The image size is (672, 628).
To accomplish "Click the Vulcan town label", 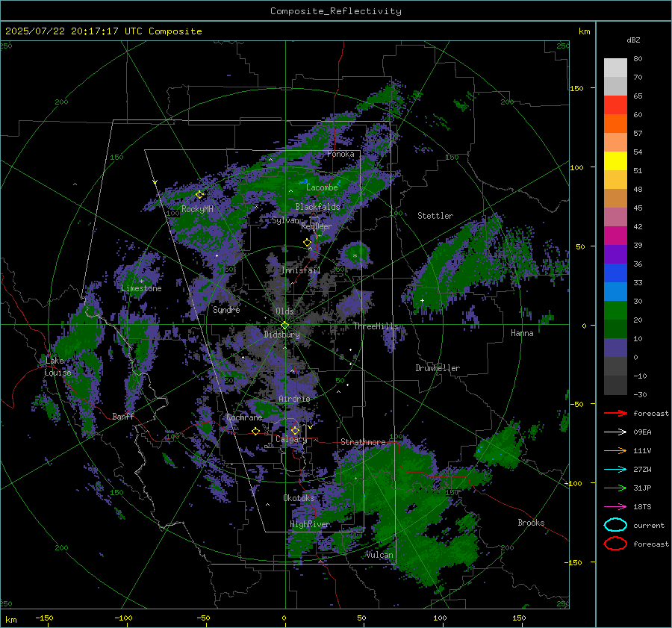I will pos(379,555).
